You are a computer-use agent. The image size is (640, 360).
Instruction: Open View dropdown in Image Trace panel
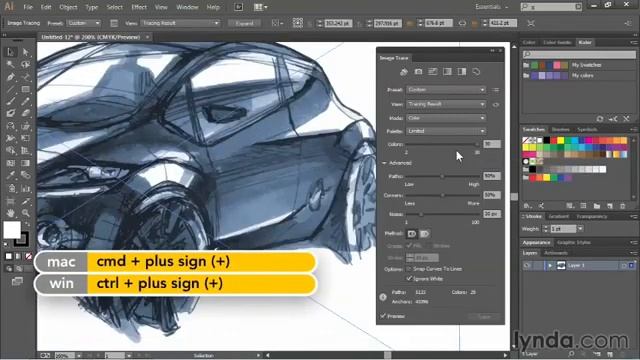(x=446, y=104)
